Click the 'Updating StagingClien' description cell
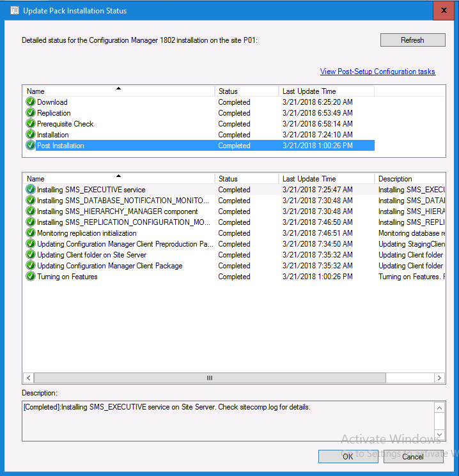This screenshot has width=459, height=476. (412, 244)
